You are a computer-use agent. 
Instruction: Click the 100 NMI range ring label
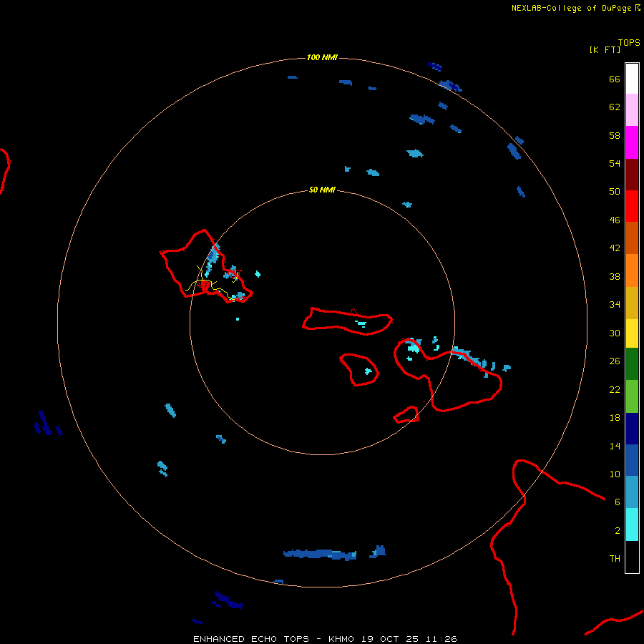point(322,57)
